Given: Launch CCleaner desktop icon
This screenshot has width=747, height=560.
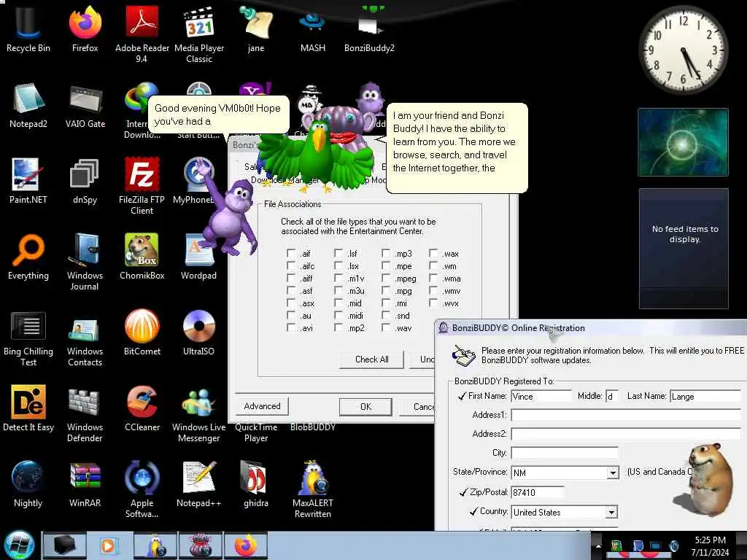Looking at the screenshot, I should (142, 408).
